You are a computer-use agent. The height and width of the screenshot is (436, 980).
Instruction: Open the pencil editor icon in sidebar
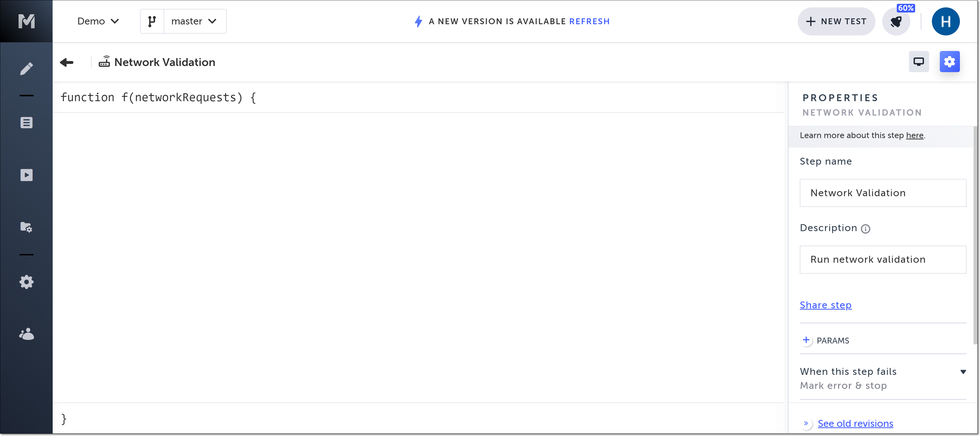(26, 69)
